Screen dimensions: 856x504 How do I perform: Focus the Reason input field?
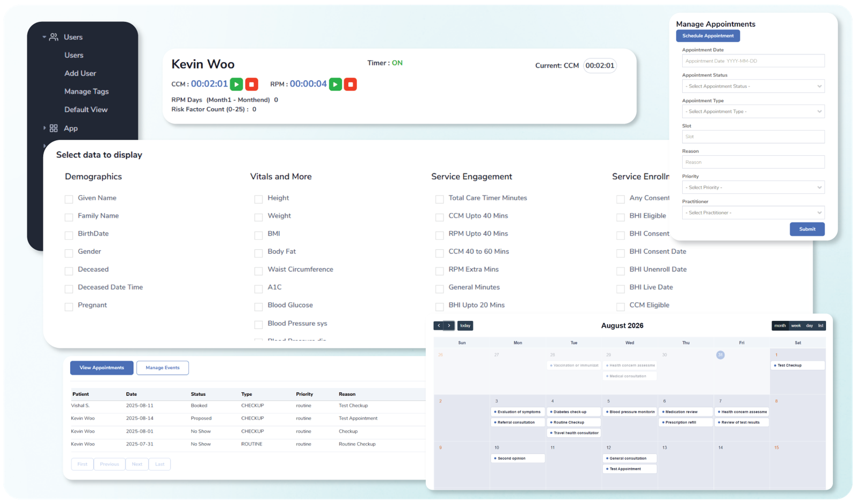[753, 162]
